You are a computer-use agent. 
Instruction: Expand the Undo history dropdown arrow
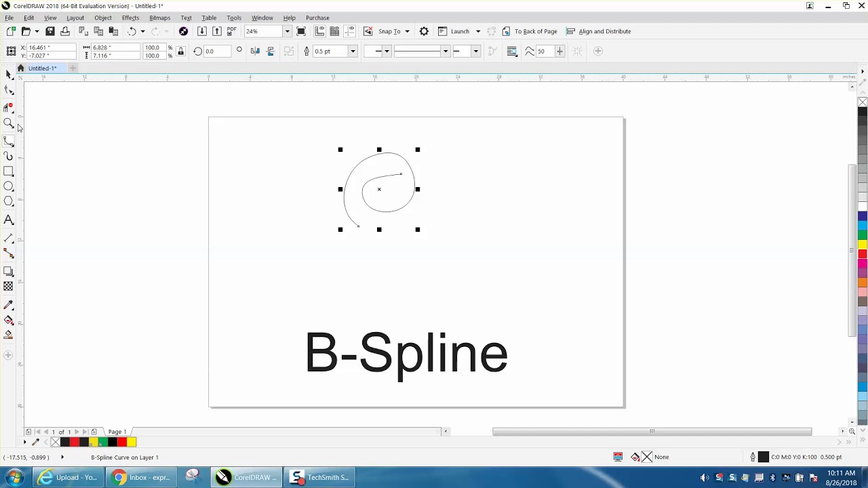pos(142,31)
